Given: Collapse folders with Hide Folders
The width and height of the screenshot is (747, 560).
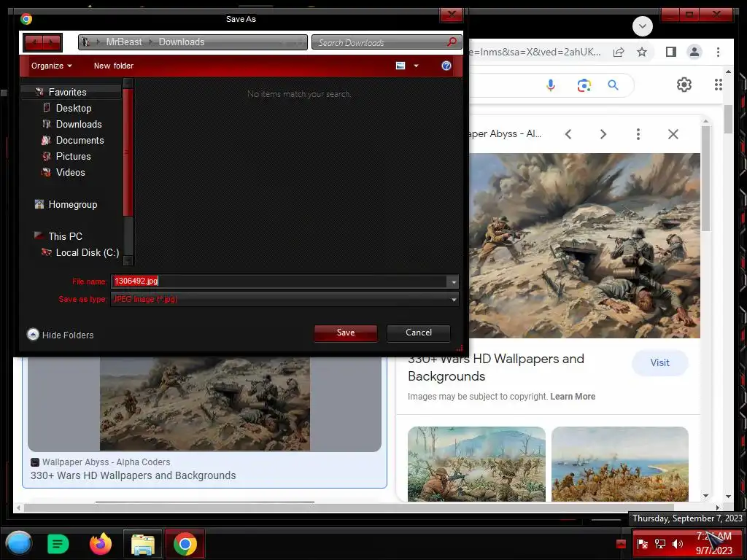Looking at the screenshot, I should (60, 335).
